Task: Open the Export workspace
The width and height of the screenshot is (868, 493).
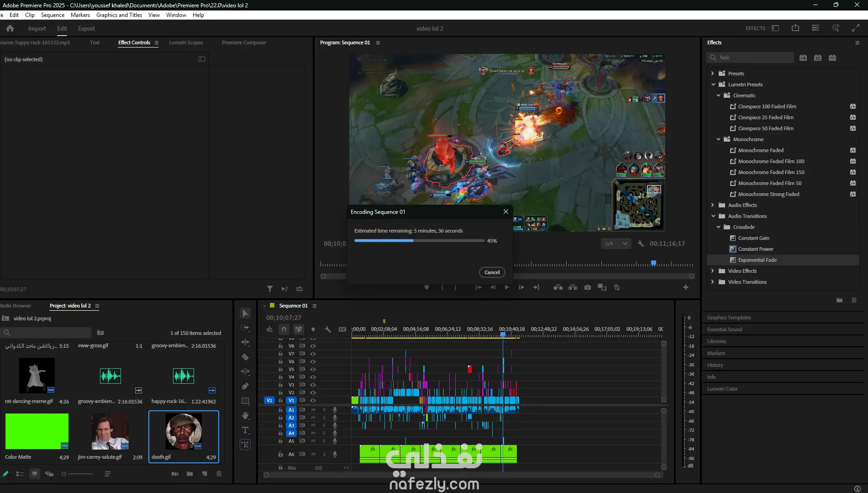Action: click(x=86, y=28)
